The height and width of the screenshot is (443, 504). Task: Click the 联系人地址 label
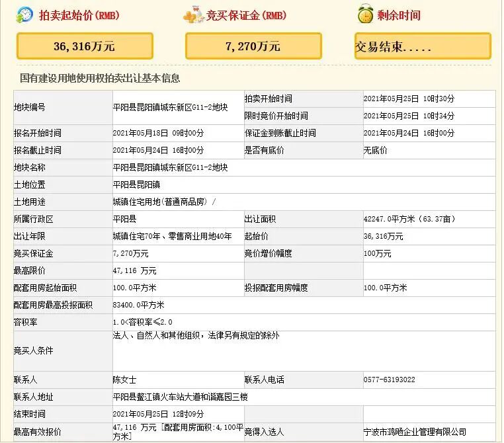[x=33, y=397]
